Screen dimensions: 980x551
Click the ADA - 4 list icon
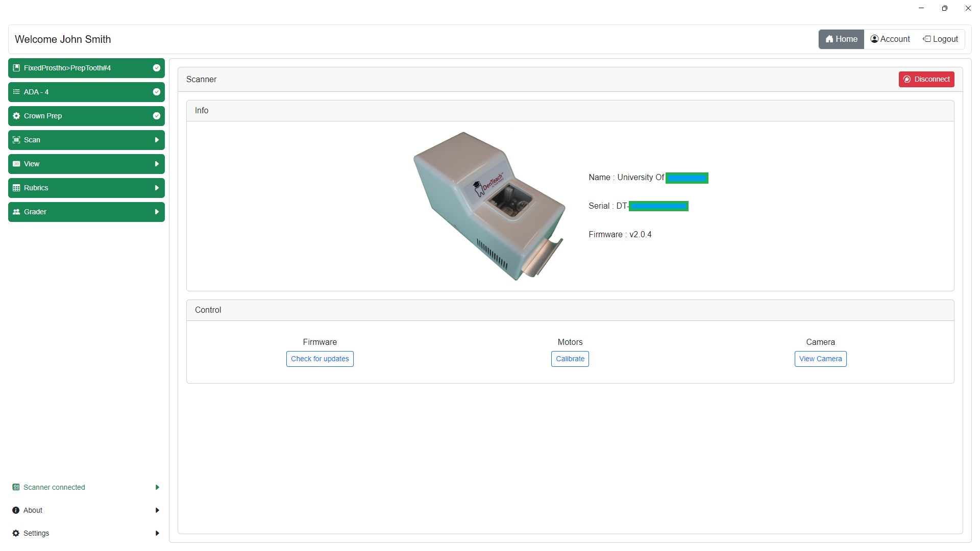16,92
